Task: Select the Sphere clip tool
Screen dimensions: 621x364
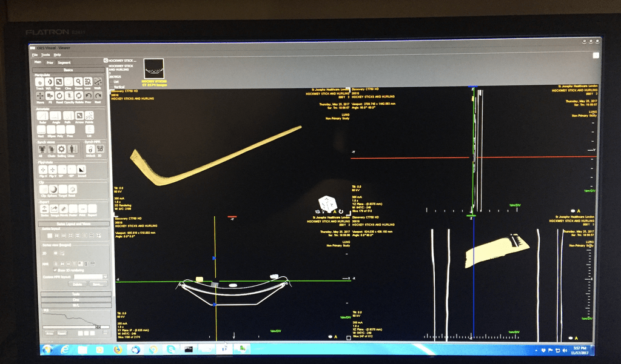Action: point(53,190)
